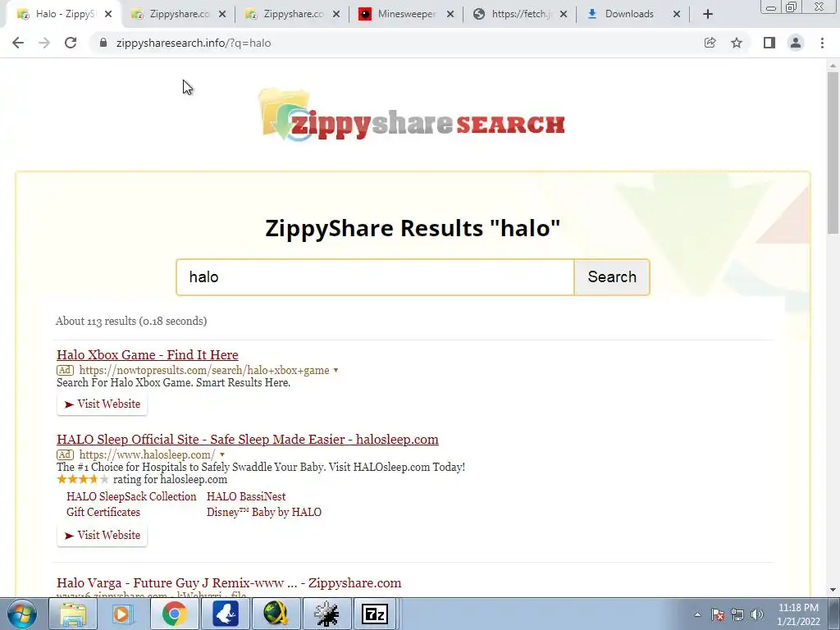Image resolution: width=840 pixels, height=630 pixels.
Task: Switch to the second Zippyshare.com tab
Action: pyautogui.click(x=178, y=15)
